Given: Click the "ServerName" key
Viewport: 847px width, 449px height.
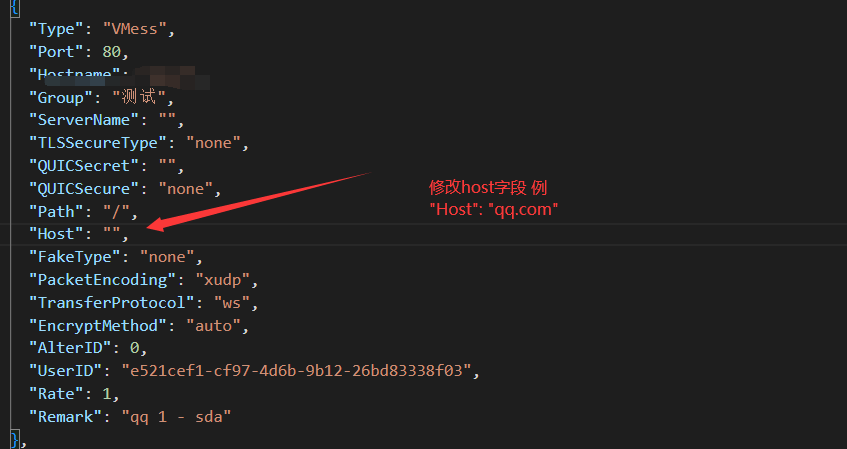Looking at the screenshot, I should 80,121.
